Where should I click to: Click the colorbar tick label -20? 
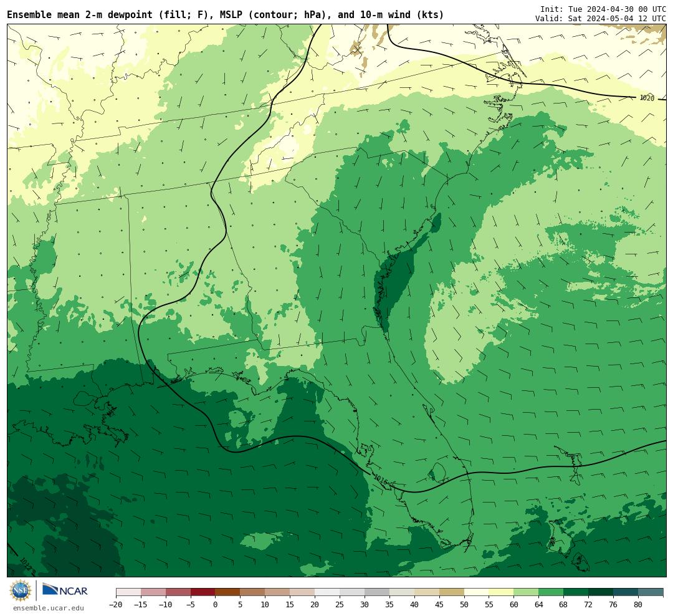click(116, 605)
